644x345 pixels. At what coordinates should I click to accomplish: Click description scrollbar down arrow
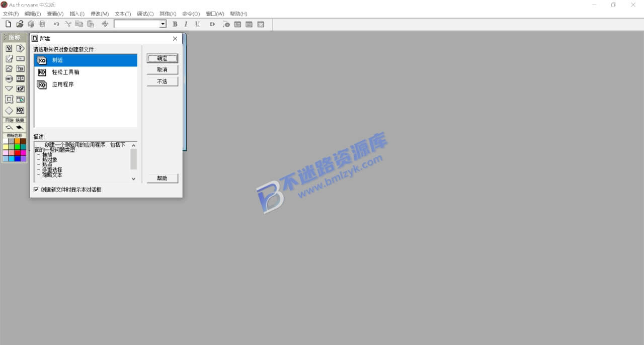click(133, 179)
